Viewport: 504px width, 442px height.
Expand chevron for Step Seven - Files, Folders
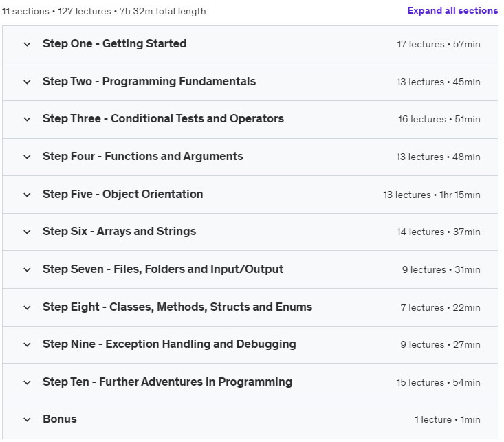point(28,269)
